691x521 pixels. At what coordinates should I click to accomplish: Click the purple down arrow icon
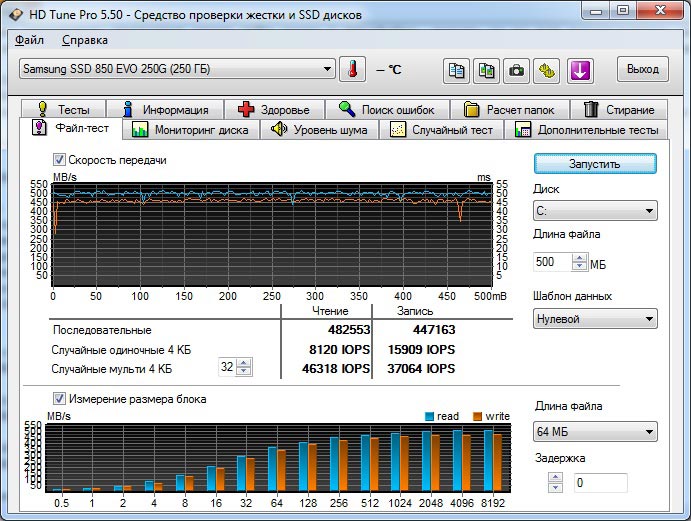[581, 70]
